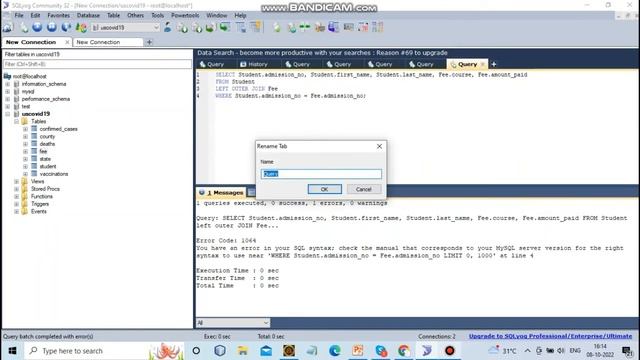Open Windows Start menu
This screenshot has width=640, height=360.
pyautogui.click(x=12, y=351)
